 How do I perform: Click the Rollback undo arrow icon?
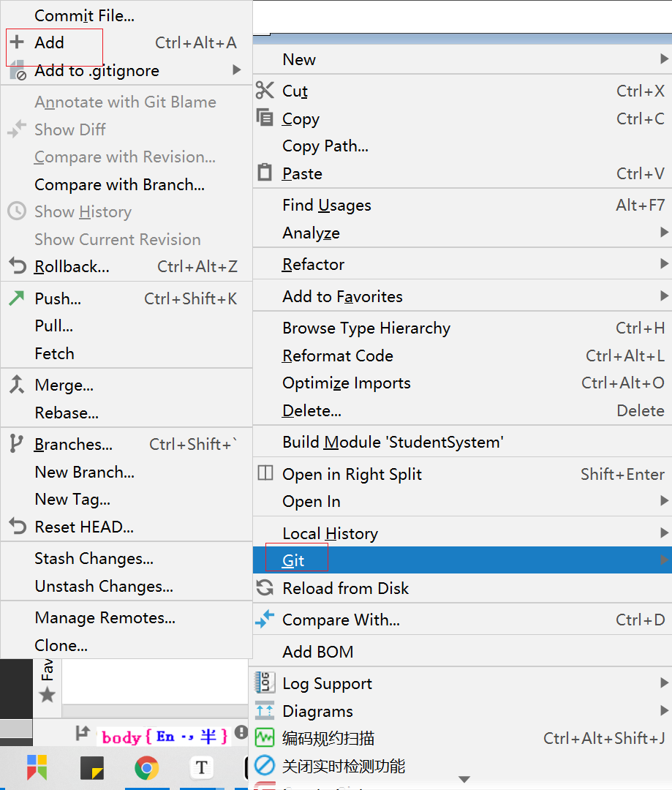[17, 266]
